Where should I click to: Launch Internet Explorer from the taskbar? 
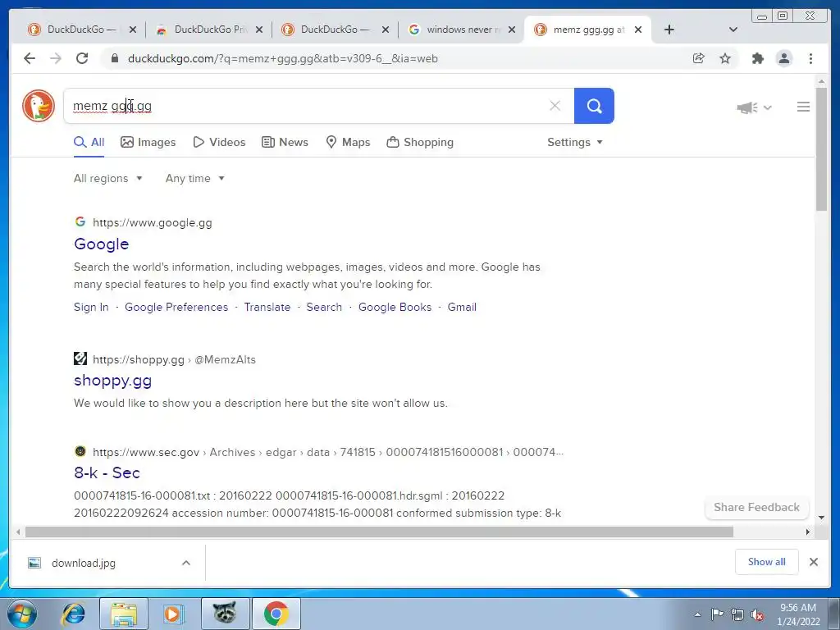tap(73, 614)
